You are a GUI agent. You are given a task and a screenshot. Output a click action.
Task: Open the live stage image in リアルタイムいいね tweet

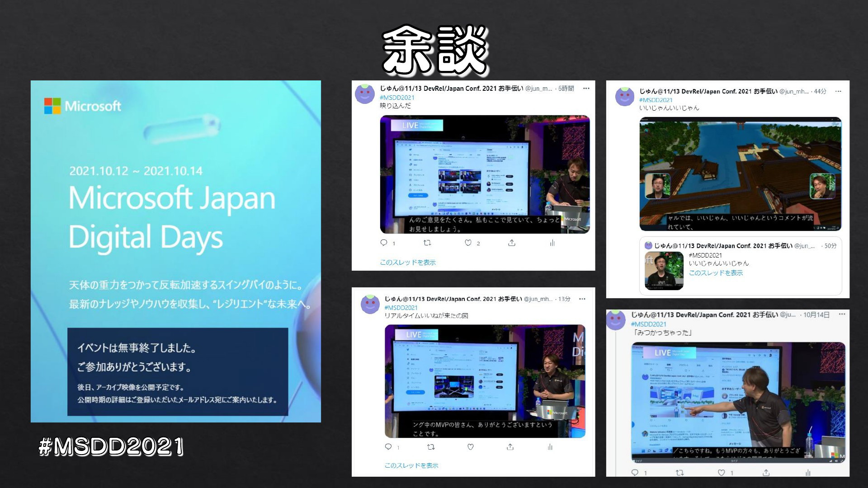485,381
